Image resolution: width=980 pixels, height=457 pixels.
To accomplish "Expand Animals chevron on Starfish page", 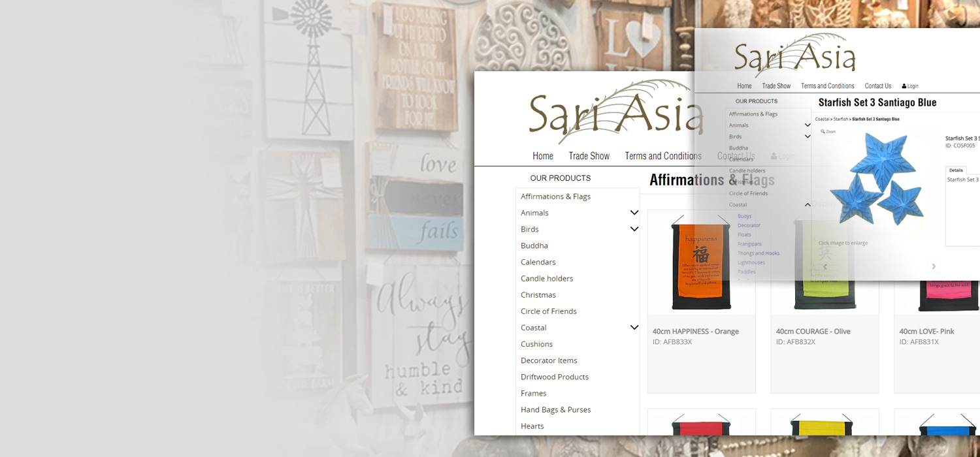I will (808, 125).
